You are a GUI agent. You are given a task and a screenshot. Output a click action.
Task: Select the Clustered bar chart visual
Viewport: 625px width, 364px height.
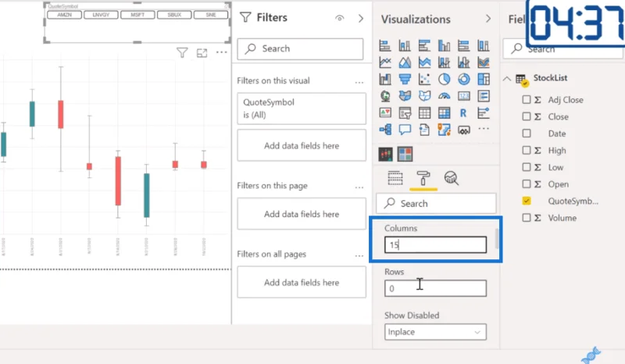point(424,46)
